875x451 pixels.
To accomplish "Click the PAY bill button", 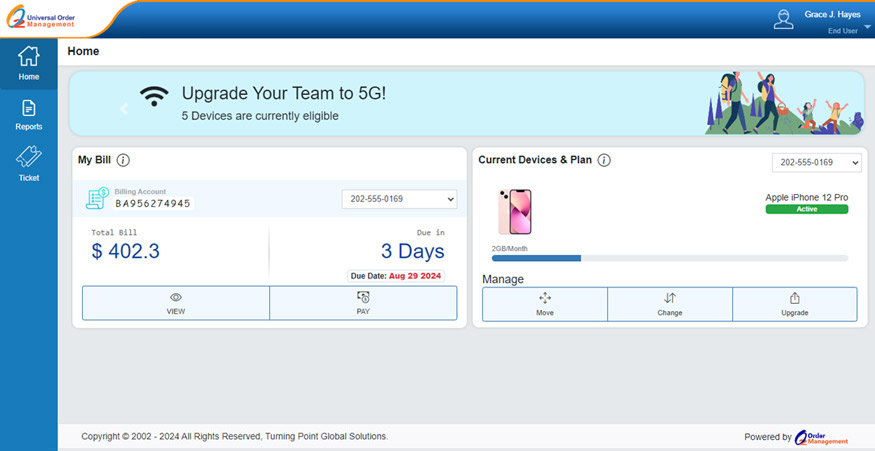I will tap(363, 303).
